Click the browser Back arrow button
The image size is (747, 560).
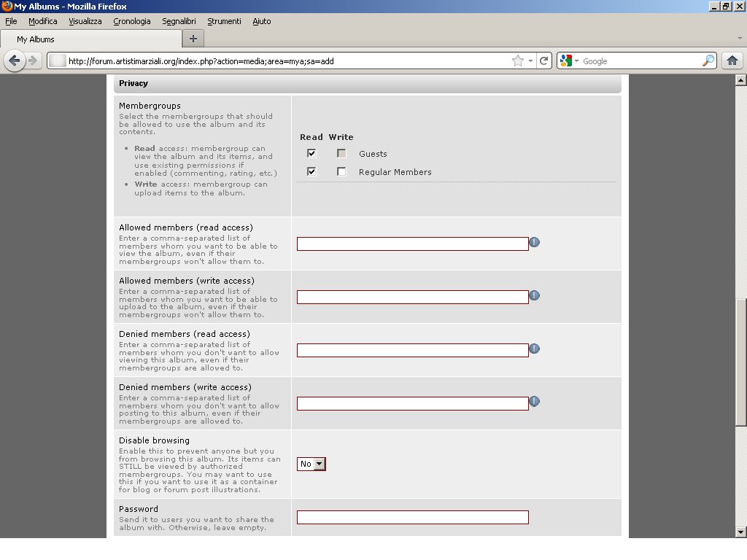point(14,61)
